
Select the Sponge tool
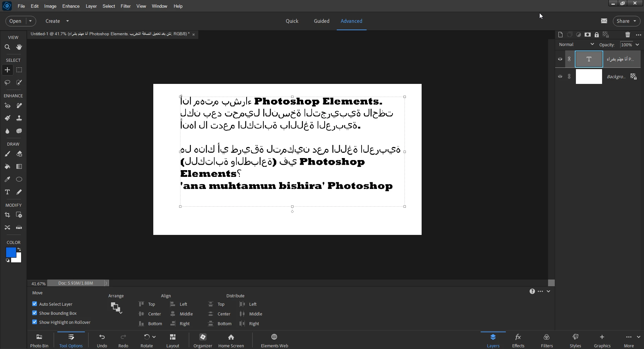19,131
